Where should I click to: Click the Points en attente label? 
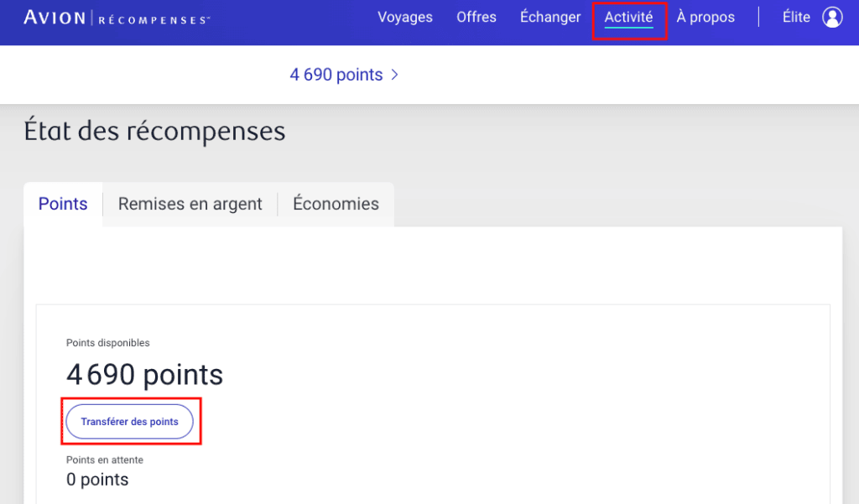(x=105, y=460)
